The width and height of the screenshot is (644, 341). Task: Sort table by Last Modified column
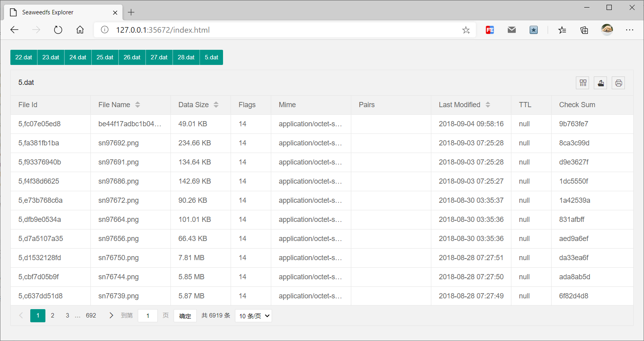(488, 105)
